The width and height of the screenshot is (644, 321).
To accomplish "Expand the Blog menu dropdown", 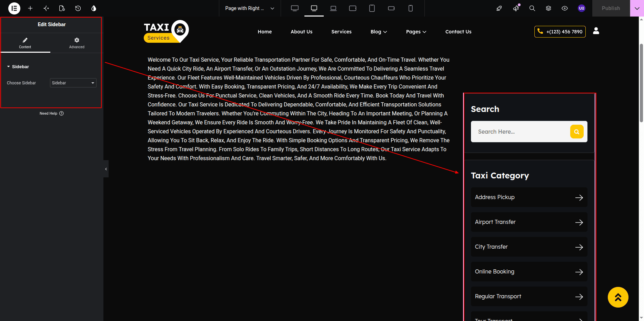I will pyautogui.click(x=379, y=32).
